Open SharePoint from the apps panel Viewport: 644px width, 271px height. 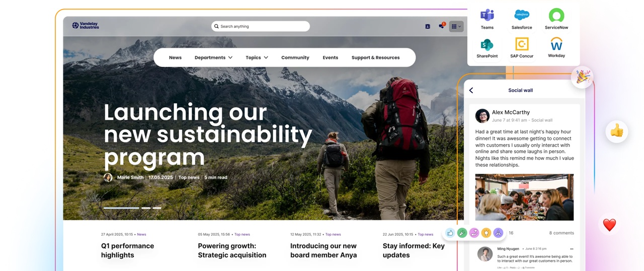pyautogui.click(x=487, y=48)
